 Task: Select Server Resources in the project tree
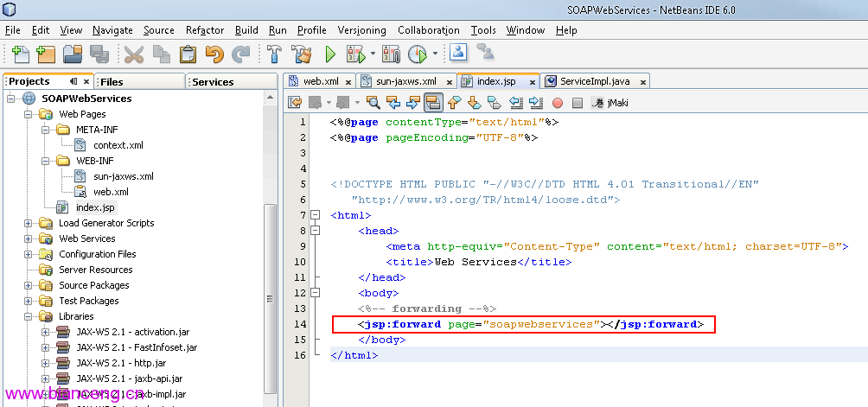95,270
